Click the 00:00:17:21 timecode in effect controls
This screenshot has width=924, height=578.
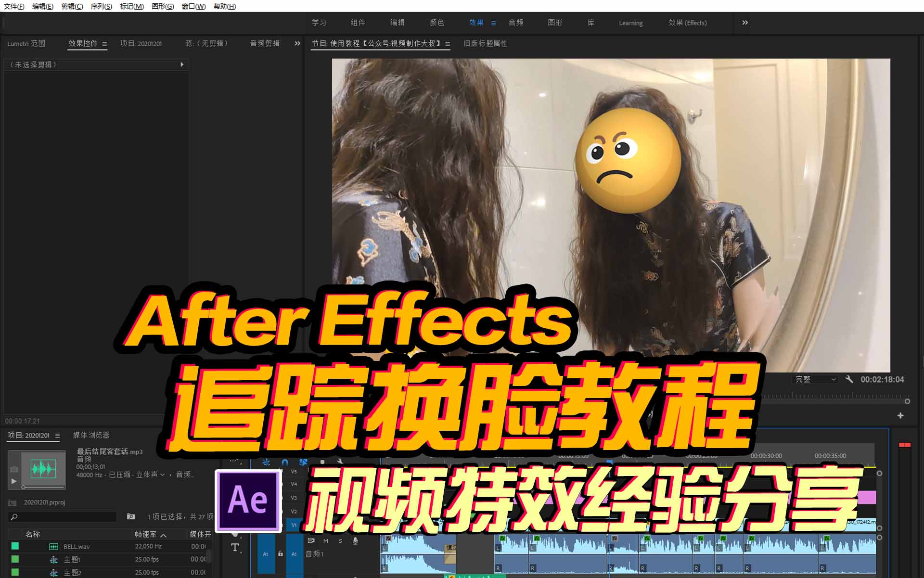23,421
